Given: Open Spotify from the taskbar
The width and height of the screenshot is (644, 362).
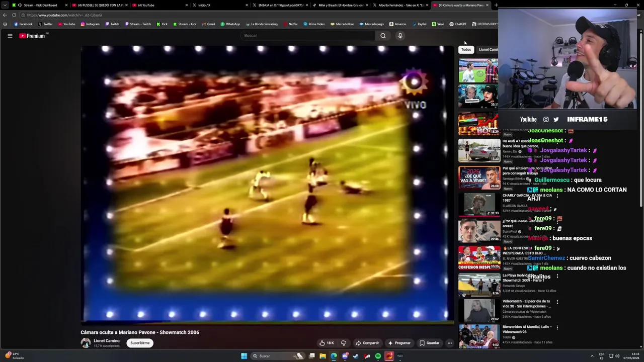Looking at the screenshot, I should 378,356.
